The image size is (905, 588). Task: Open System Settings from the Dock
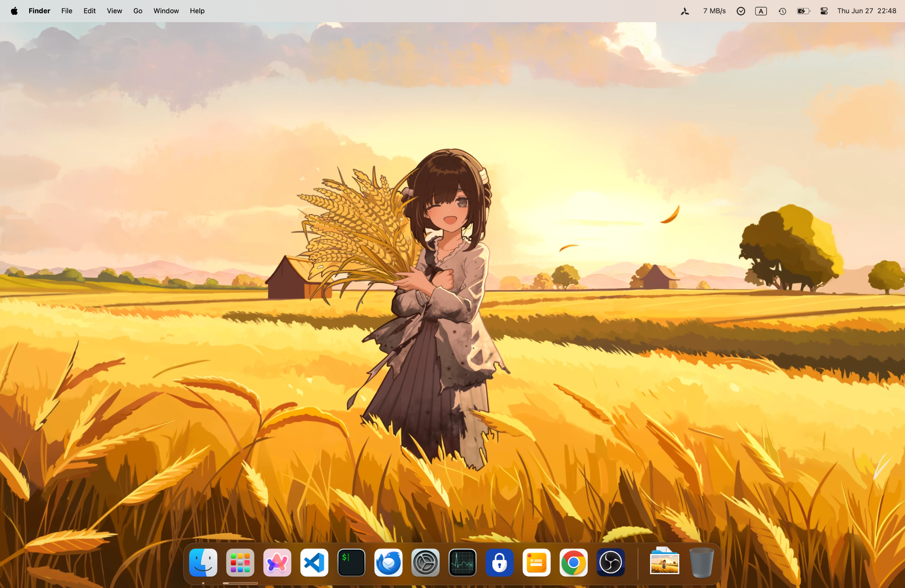coord(425,562)
